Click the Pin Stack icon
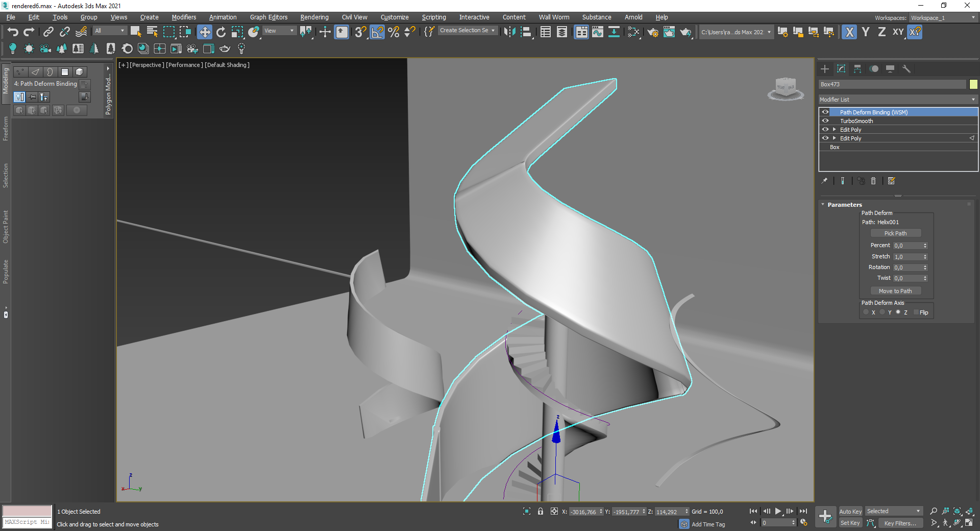 click(824, 181)
